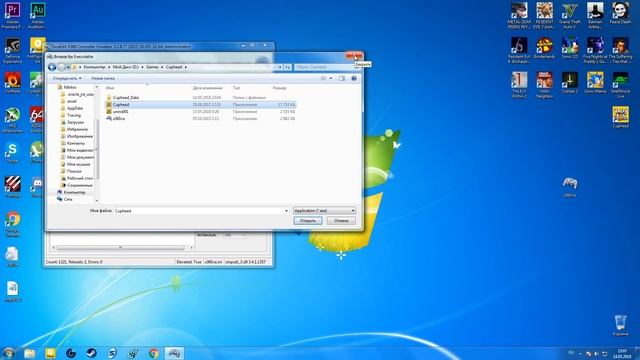Open the help icon in dialog toolbar
640x360 pixels.
click(x=354, y=78)
